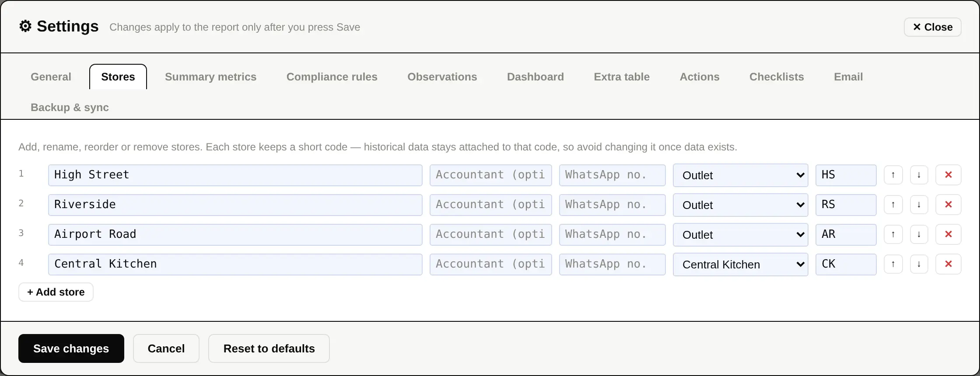Go to the Checklists tab
980x376 pixels.
tap(777, 77)
